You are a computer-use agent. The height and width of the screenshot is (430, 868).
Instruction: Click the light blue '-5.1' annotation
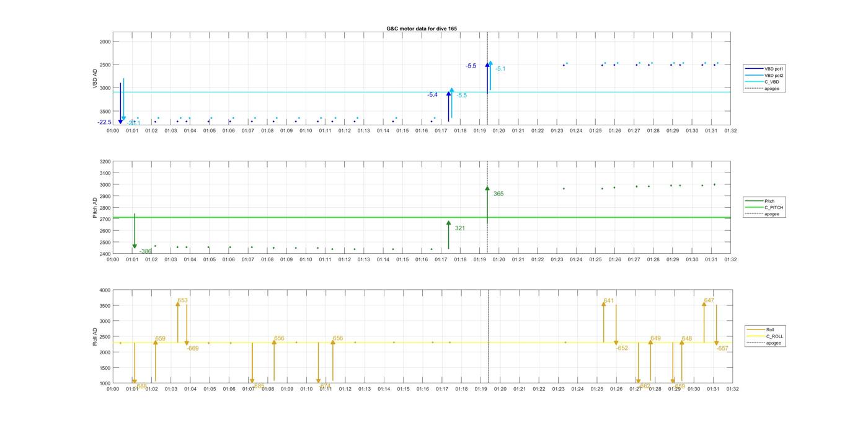[x=500, y=69]
